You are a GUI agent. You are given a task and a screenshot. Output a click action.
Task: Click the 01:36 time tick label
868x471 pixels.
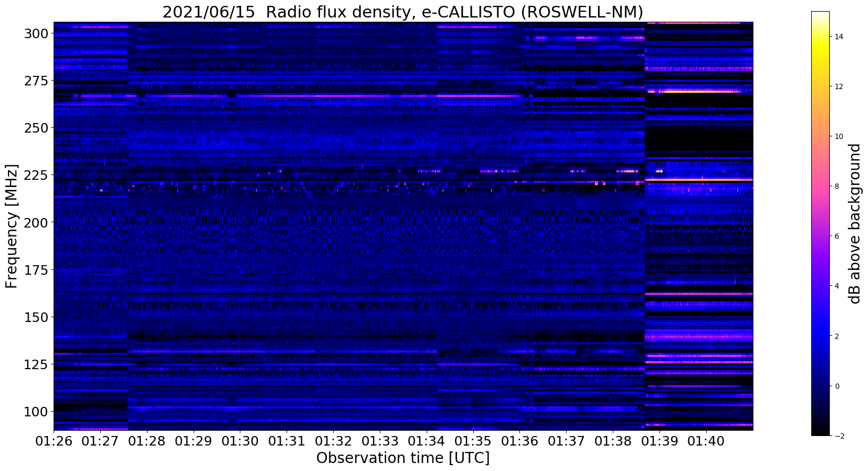519,441
